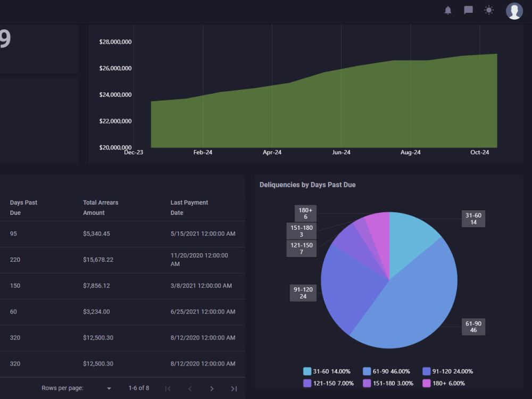The width and height of the screenshot is (532, 399).
Task: Open the chat messages icon
Action: (468, 10)
